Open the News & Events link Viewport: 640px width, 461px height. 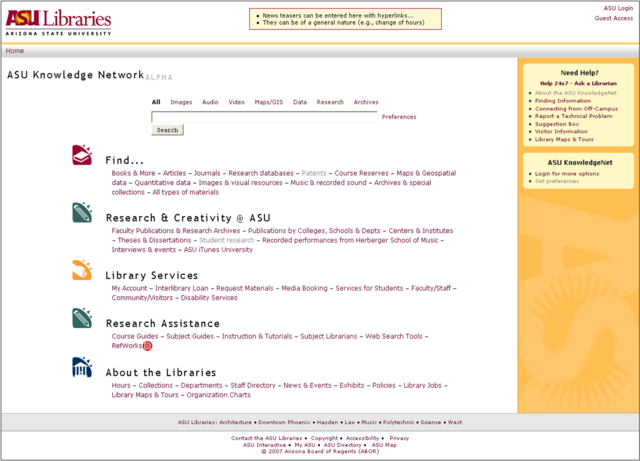coord(307,385)
